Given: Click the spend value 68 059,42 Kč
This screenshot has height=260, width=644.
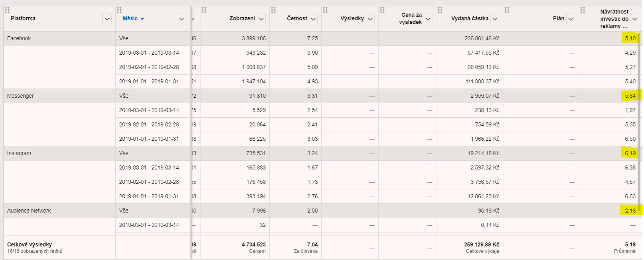Looking at the screenshot, I should click(x=483, y=67).
